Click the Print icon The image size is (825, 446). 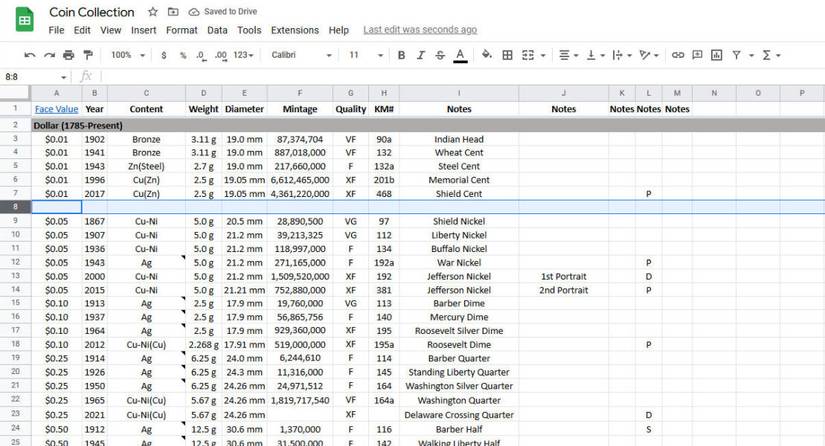[x=68, y=55]
